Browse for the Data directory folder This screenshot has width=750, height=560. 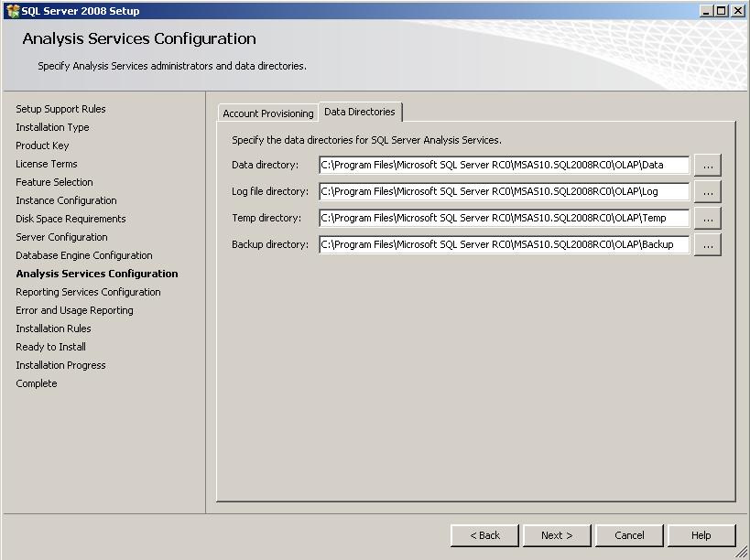(708, 166)
